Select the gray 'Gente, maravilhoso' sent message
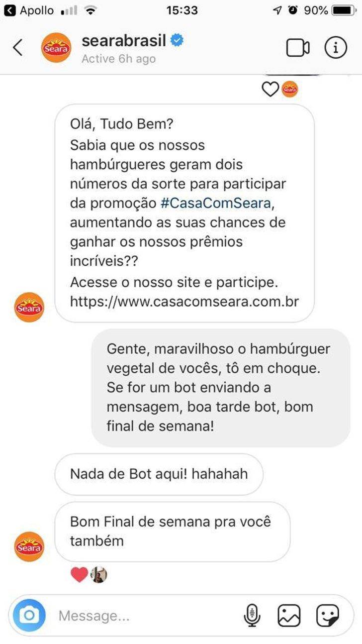This screenshot has height=644, width=362. (x=221, y=387)
